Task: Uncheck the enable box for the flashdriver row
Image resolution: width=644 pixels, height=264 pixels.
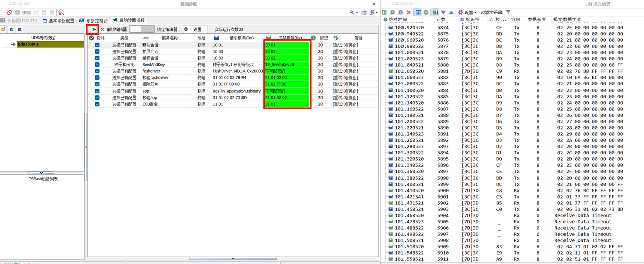Action: pyautogui.click(x=97, y=71)
